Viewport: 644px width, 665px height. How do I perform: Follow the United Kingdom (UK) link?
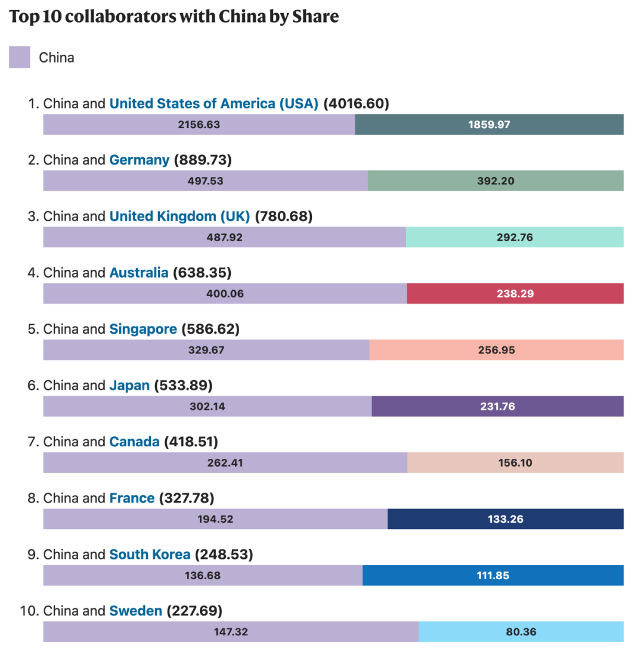179,216
